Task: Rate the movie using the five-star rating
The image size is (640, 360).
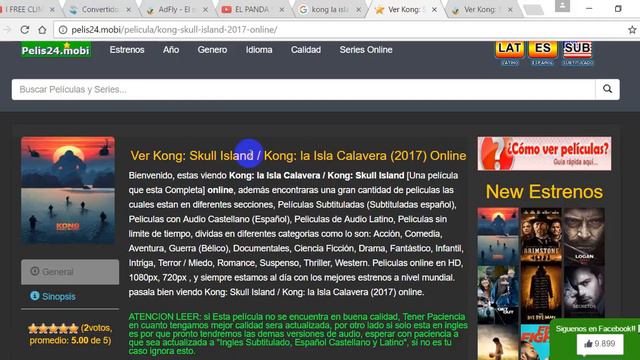Action: tap(53, 328)
